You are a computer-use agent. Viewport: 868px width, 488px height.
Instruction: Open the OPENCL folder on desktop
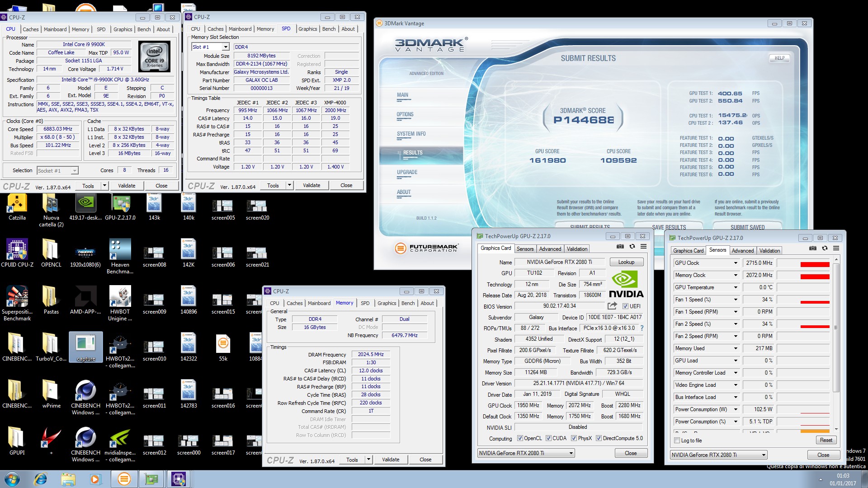click(51, 253)
